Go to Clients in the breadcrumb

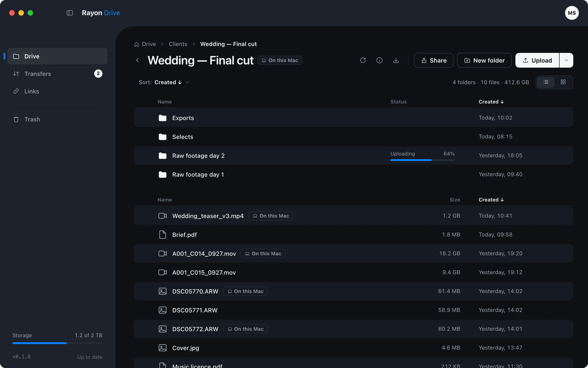coord(178,44)
